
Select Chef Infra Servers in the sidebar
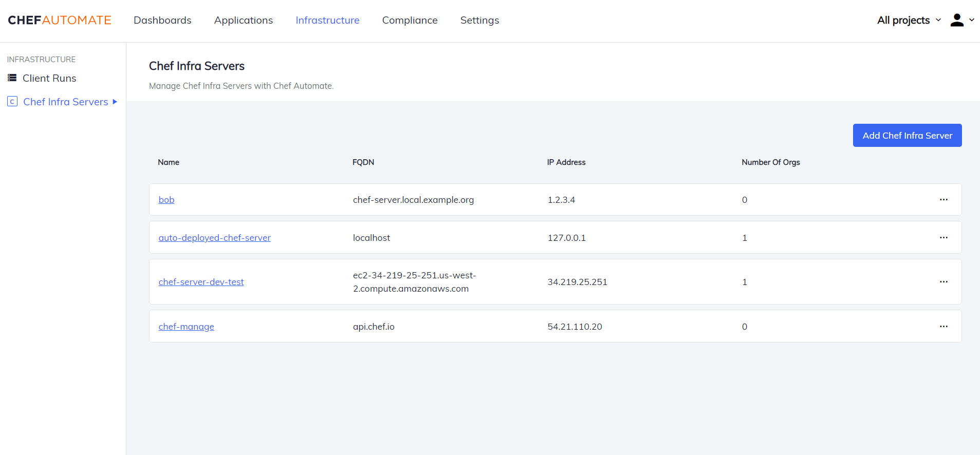66,102
